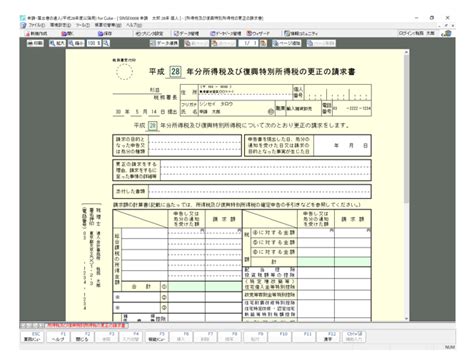This screenshot has height=360, width=474.
Task: Click the first tab scroll arrow at bottom left
Action: coord(23,325)
